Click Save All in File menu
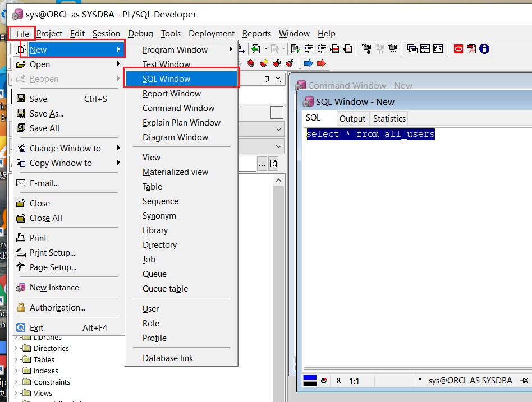532x402 pixels. (x=68, y=128)
